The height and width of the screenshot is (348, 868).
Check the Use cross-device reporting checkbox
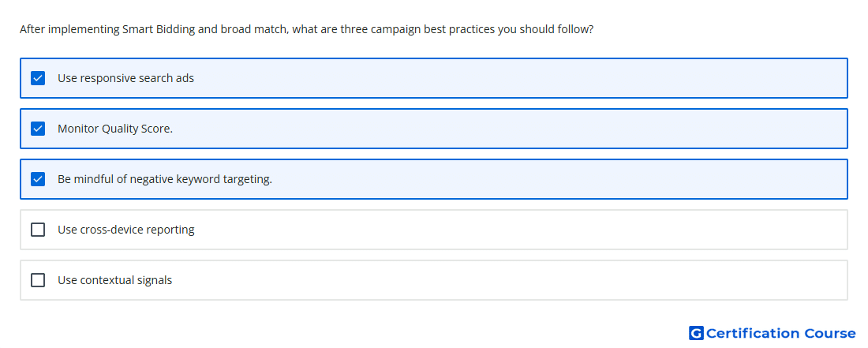[38, 230]
